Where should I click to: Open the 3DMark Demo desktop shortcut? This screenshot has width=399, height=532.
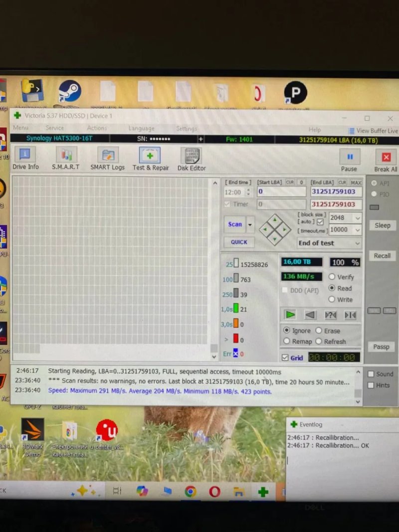pyautogui.click(x=32, y=438)
